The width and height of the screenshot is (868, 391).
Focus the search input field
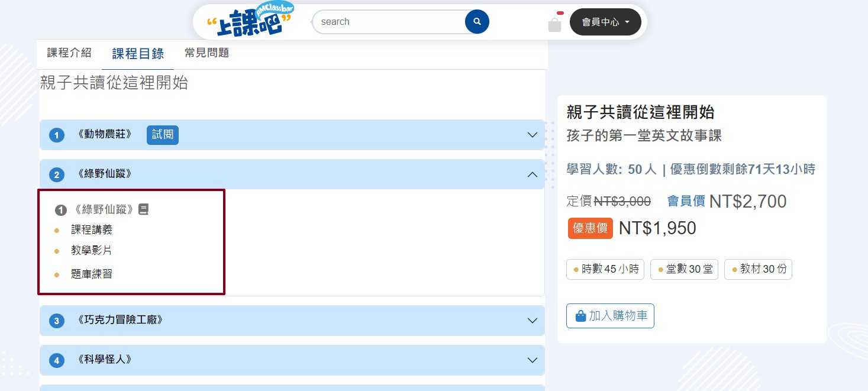pos(388,22)
